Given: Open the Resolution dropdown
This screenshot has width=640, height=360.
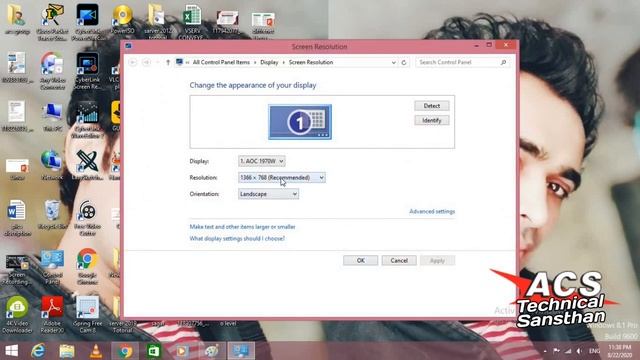Looking at the screenshot, I should pos(282,178).
